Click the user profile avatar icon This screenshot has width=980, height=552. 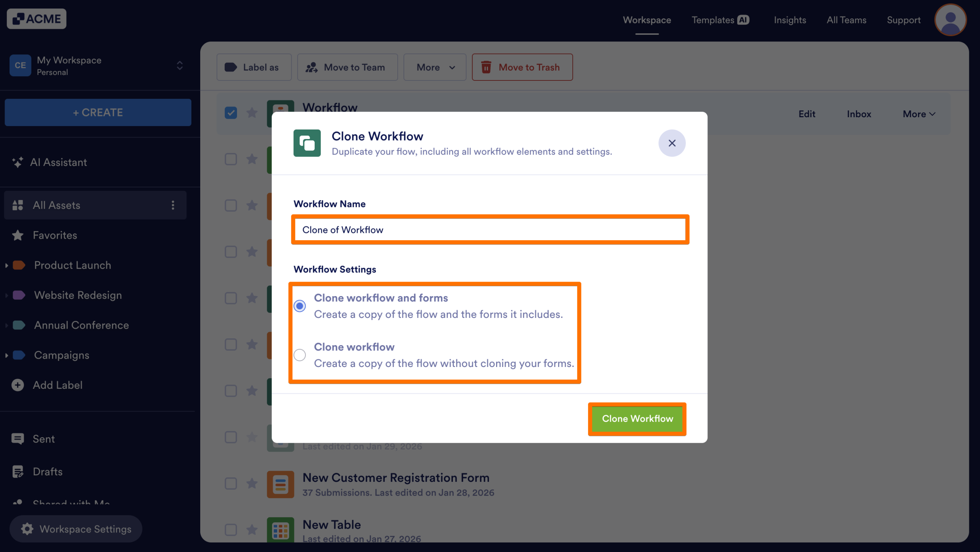point(950,20)
